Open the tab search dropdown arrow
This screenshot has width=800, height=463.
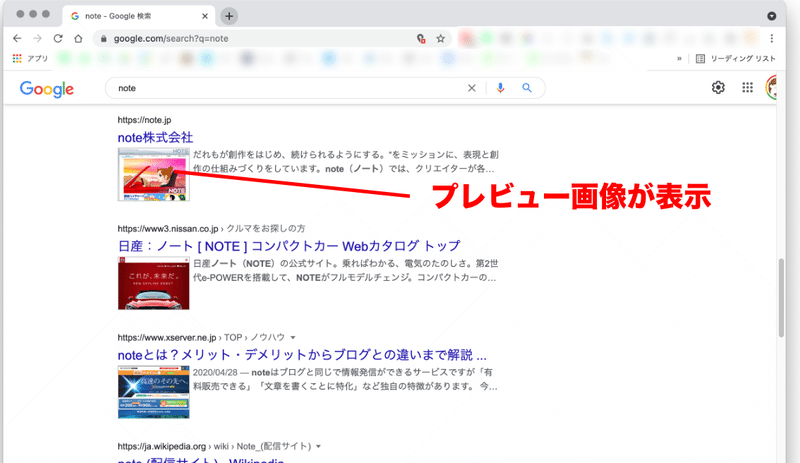[x=771, y=16]
